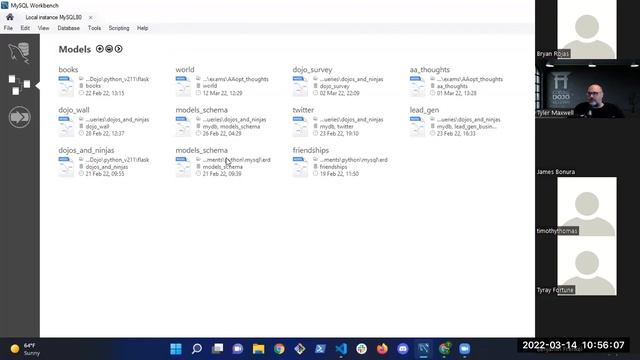Open models_schema model dated 26 Feb 22
Image resolution: width=640 pixels, height=360 pixels.
click(x=202, y=110)
